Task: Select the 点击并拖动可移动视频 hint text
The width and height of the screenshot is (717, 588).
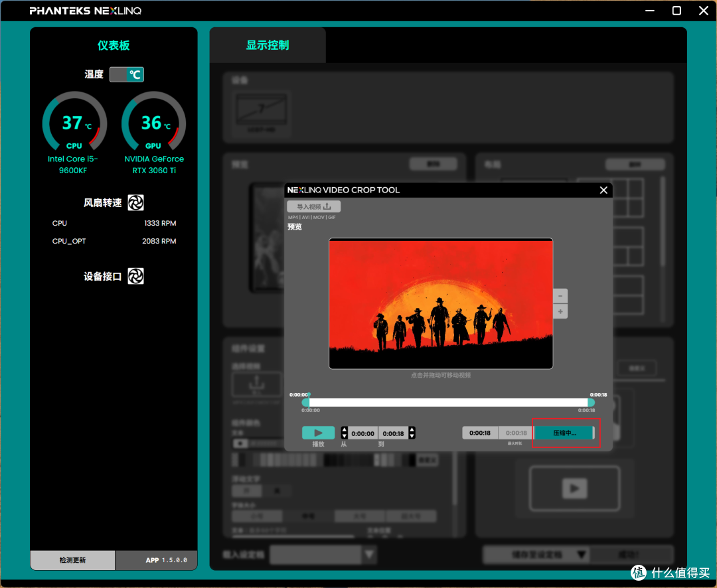Action: point(441,375)
